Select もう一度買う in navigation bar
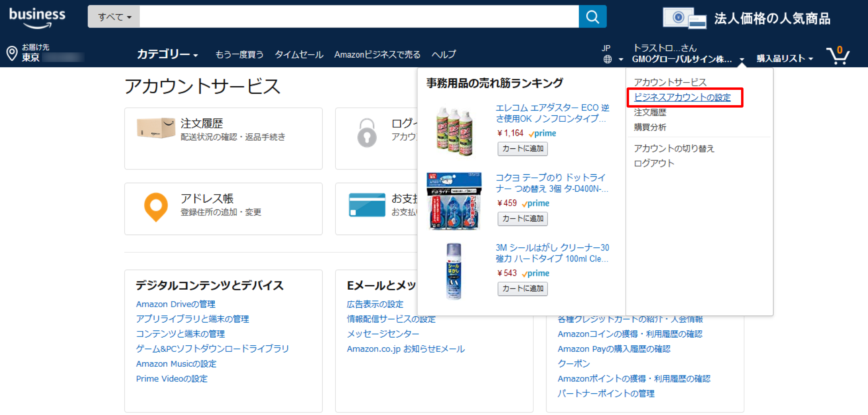 point(239,54)
